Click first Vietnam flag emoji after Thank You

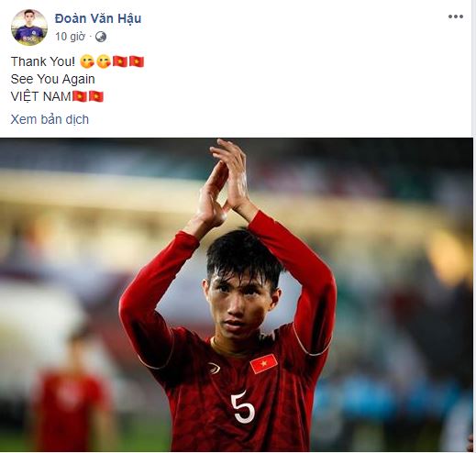tap(120, 61)
